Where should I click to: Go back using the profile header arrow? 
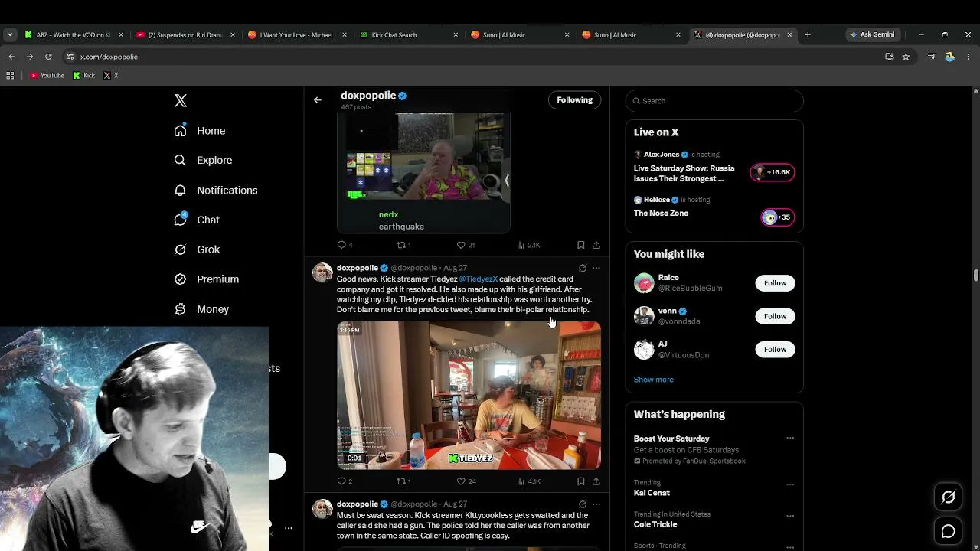click(318, 100)
